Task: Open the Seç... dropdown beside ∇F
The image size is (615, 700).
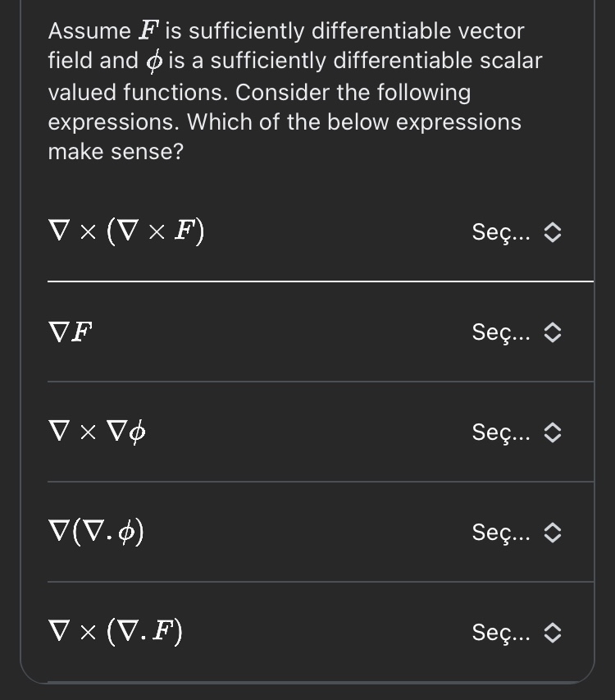Action: coord(515,332)
